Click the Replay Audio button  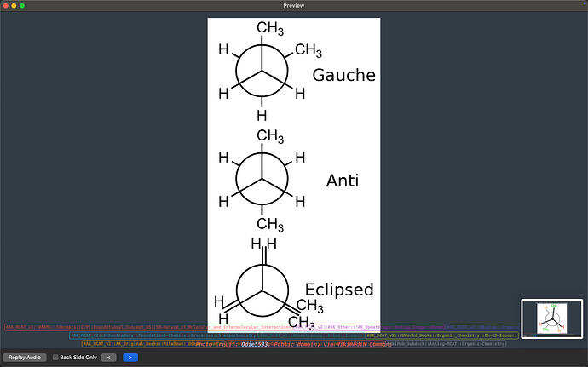25,358
